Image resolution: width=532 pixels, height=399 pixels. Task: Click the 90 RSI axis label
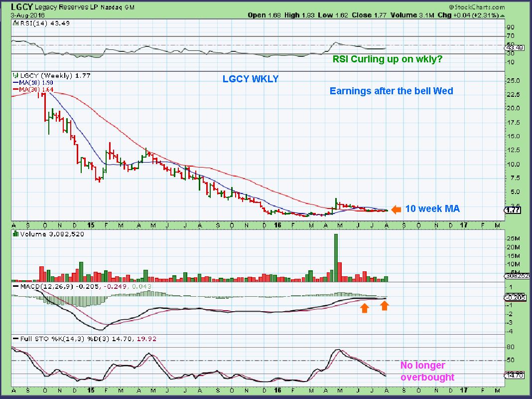click(510, 27)
